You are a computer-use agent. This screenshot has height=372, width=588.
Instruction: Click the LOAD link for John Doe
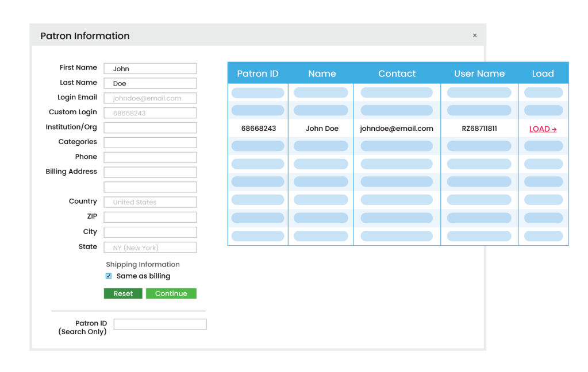point(543,129)
